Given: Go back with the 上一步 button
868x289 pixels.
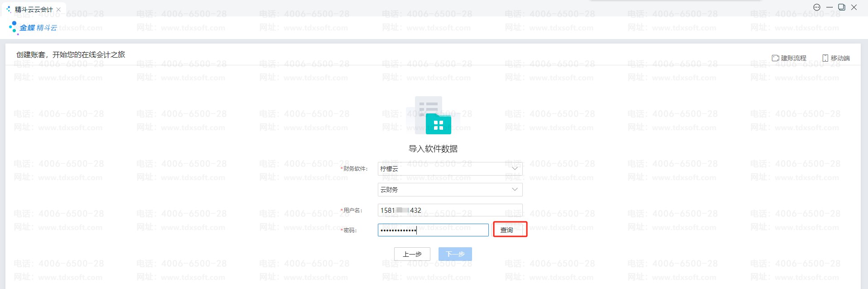Looking at the screenshot, I should pyautogui.click(x=412, y=254).
